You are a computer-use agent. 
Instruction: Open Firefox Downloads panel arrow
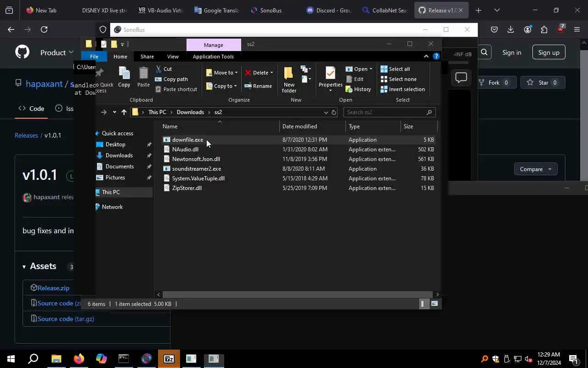click(511, 29)
